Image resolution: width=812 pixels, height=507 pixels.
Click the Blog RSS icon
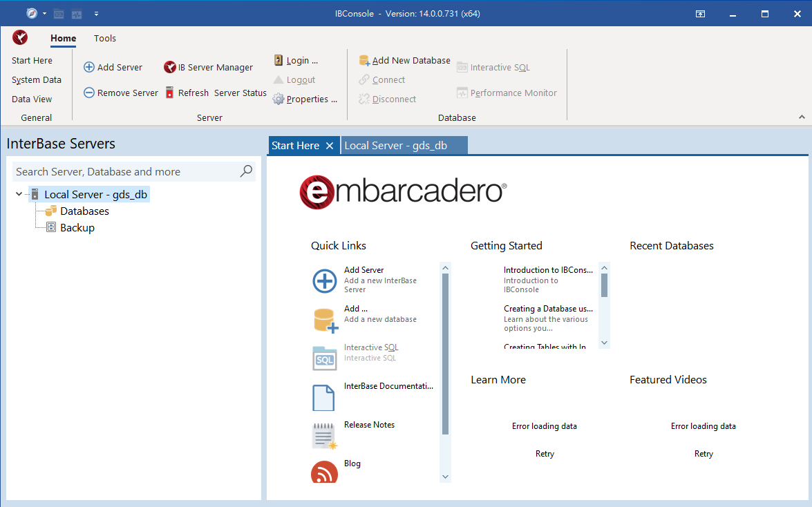tap(324, 472)
